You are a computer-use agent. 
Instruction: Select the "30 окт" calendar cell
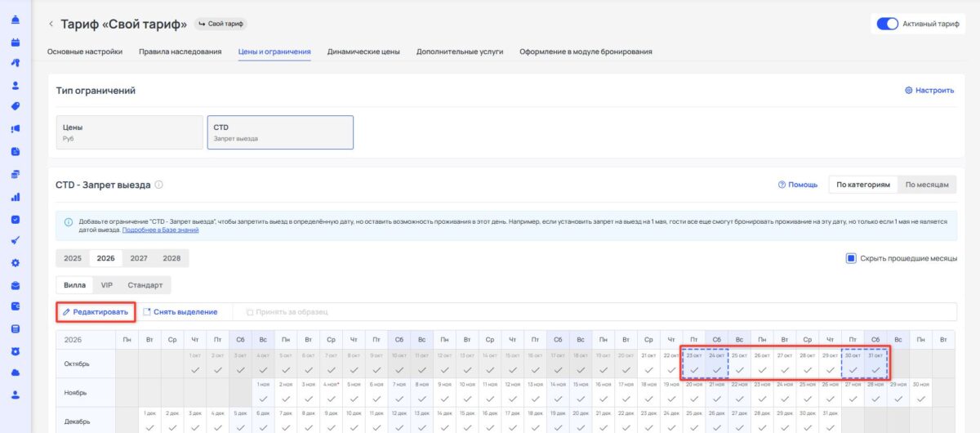click(x=853, y=363)
